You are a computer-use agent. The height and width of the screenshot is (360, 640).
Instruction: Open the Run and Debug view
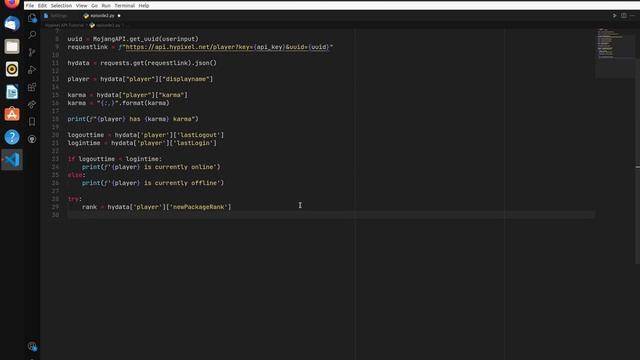tap(32, 70)
